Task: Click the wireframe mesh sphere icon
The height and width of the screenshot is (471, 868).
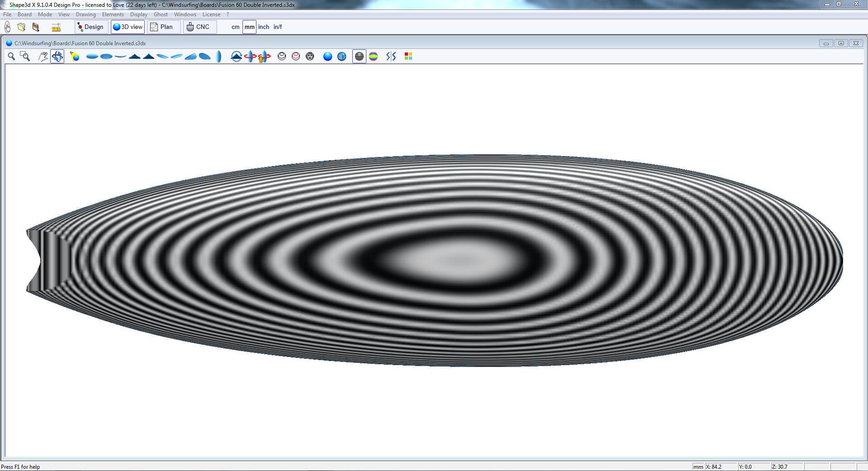Action: click(x=310, y=57)
